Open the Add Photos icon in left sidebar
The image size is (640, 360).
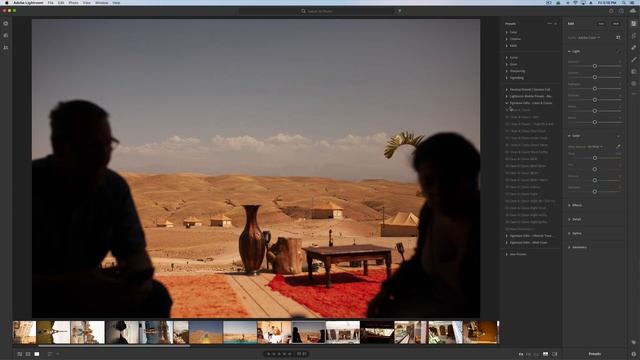tap(6, 24)
